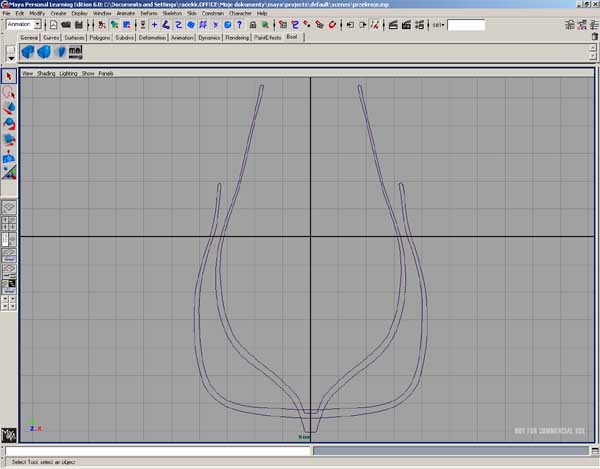600x469 pixels.
Task: Switch to the Curves shelf tab
Action: [x=51, y=37]
